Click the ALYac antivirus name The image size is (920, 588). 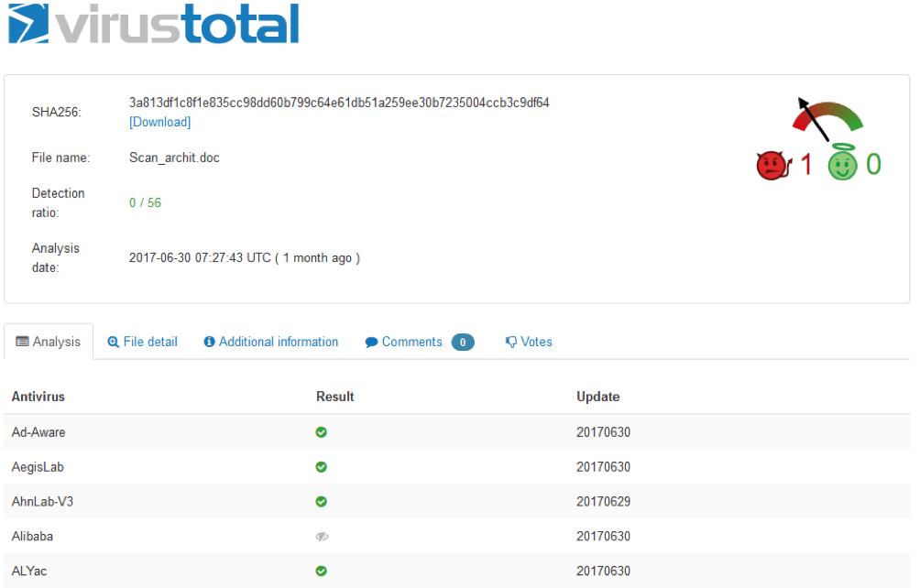tap(29, 571)
